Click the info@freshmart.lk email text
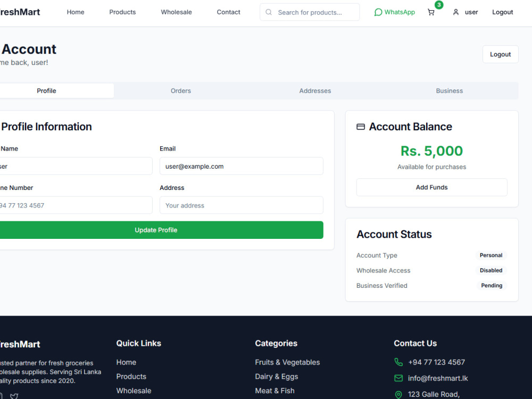This screenshot has height=399, width=532. pyautogui.click(x=438, y=378)
